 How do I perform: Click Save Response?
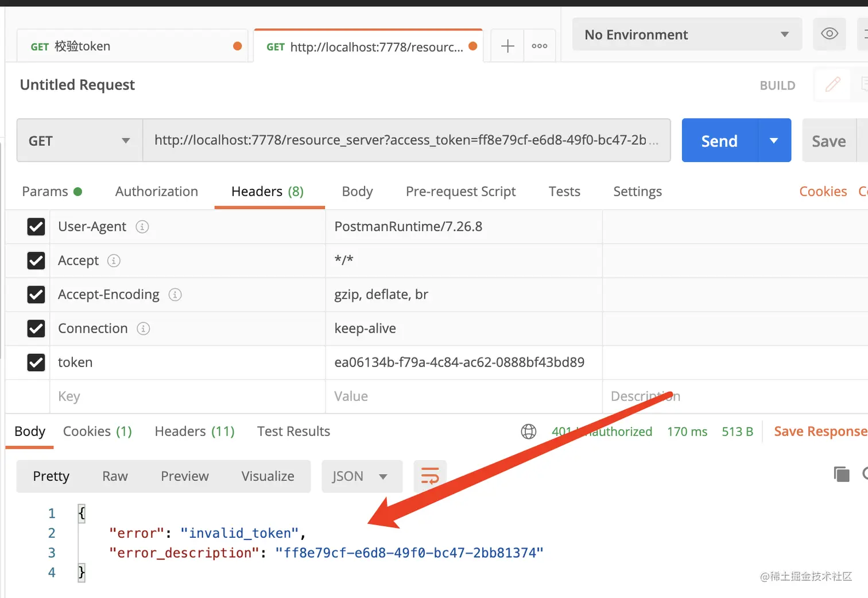820,431
